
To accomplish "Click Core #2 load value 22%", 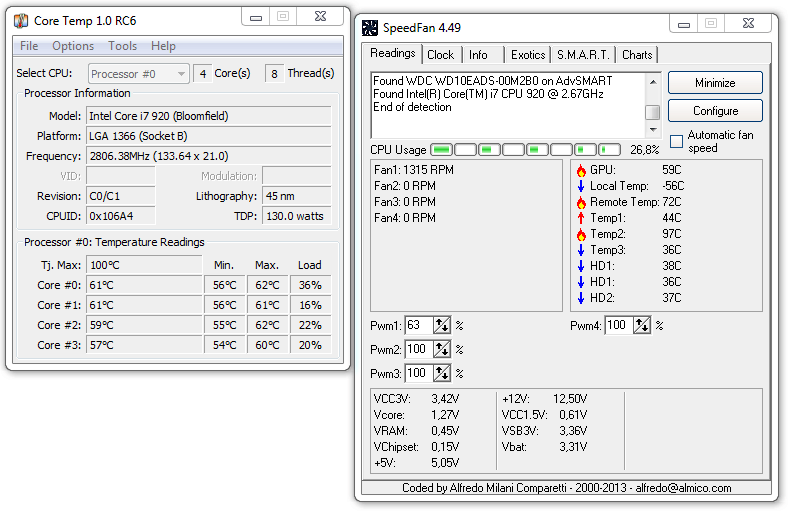I will [x=311, y=325].
